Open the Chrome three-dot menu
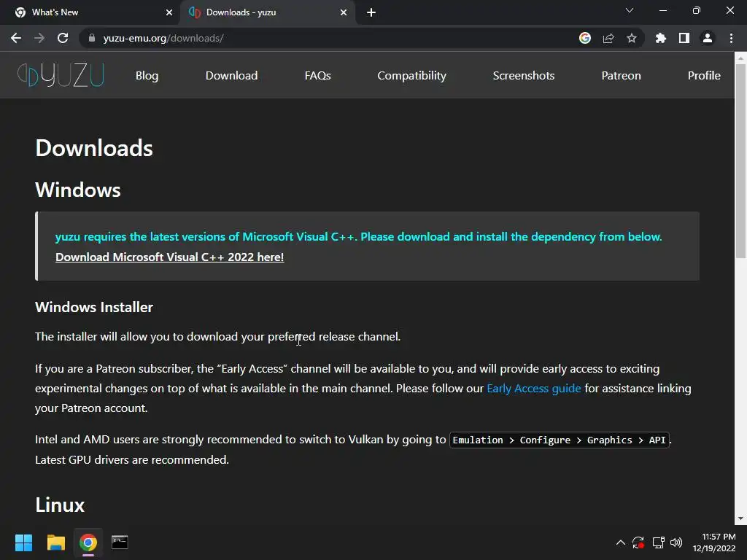The width and height of the screenshot is (747, 560). (x=731, y=38)
